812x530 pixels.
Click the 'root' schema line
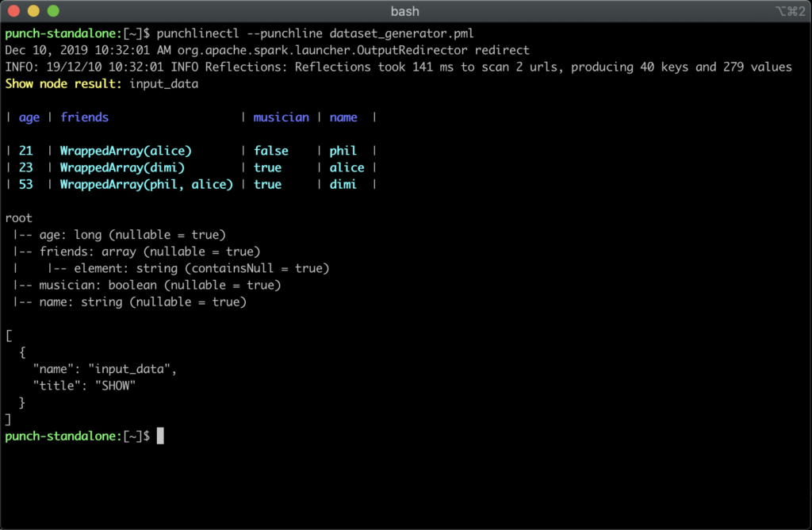[x=19, y=218]
